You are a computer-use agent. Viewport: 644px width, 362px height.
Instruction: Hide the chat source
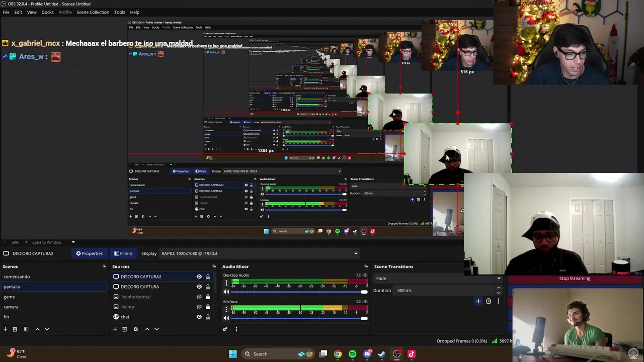[x=199, y=317]
